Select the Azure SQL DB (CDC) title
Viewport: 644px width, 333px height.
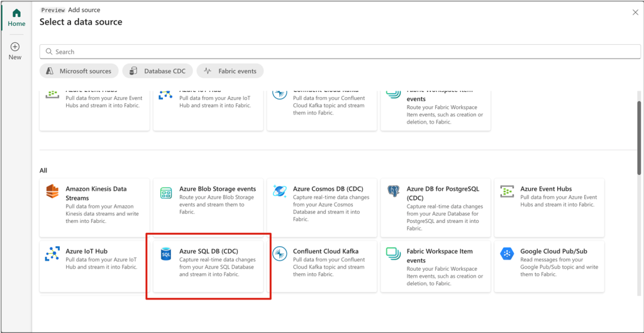209,251
